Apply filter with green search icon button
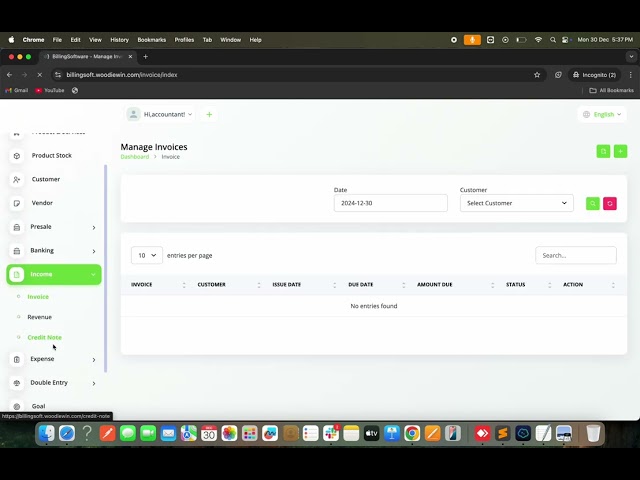The image size is (640, 480). pos(593,203)
